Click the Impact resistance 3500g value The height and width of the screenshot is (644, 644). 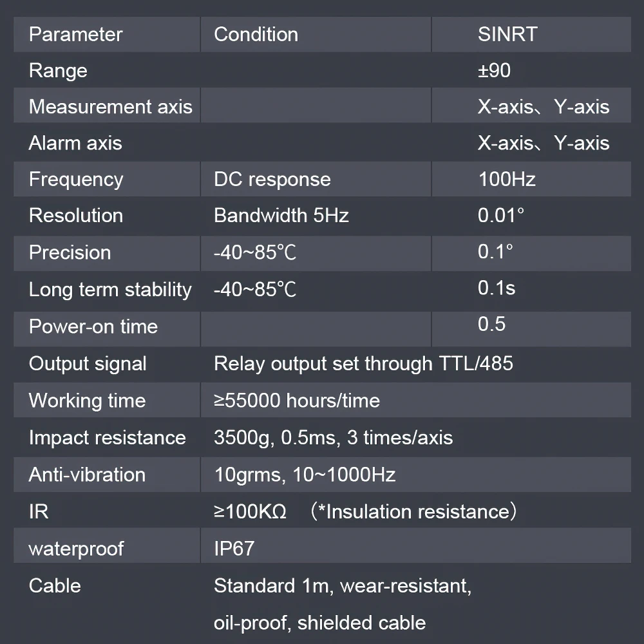pyautogui.click(x=333, y=438)
